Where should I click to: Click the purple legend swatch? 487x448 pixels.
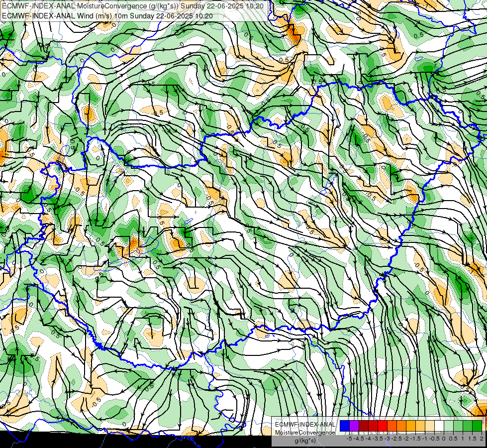354,426
